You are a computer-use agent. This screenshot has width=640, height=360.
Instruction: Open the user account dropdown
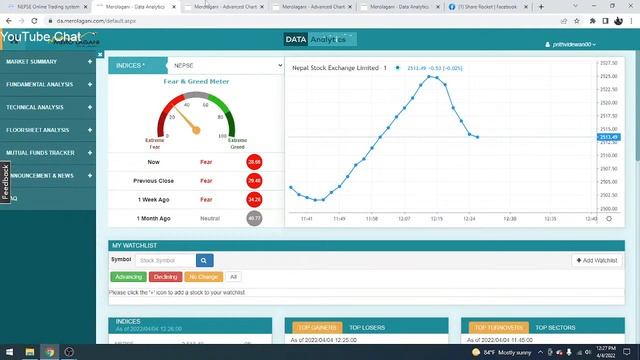point(570,44)
